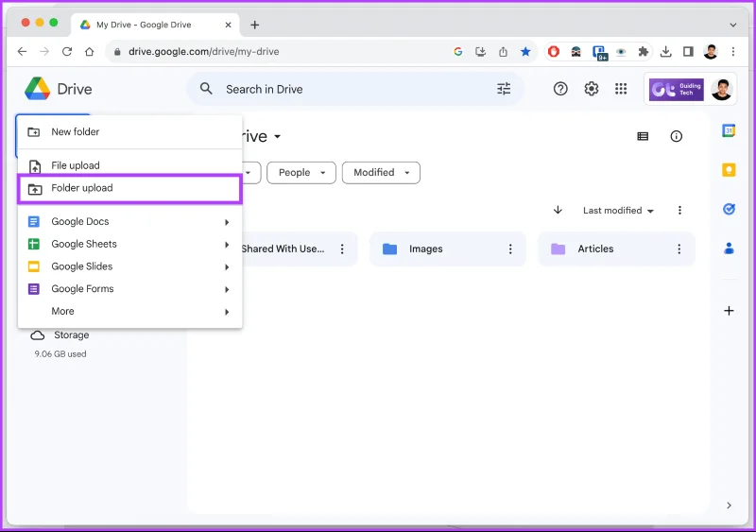756x532 pixels.
Task: Open the More menu entry
Action: point(129,311)
